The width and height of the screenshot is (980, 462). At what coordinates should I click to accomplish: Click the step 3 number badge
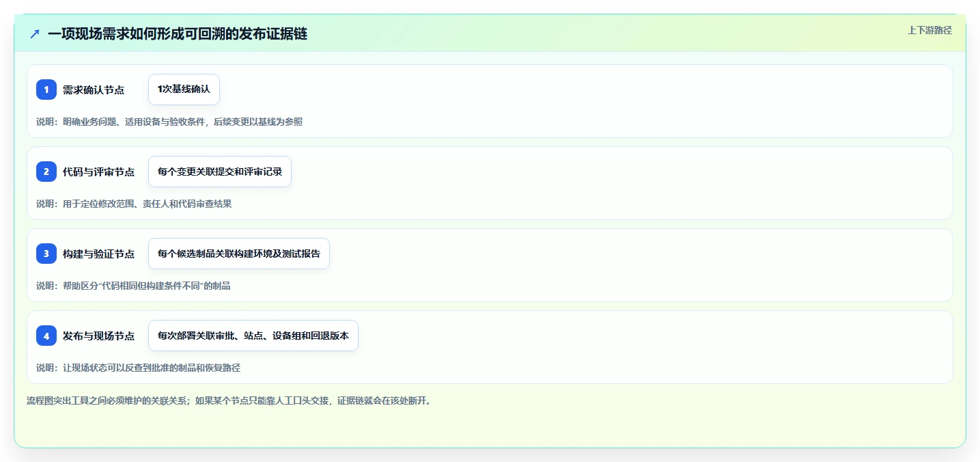(x=46, y=254)
